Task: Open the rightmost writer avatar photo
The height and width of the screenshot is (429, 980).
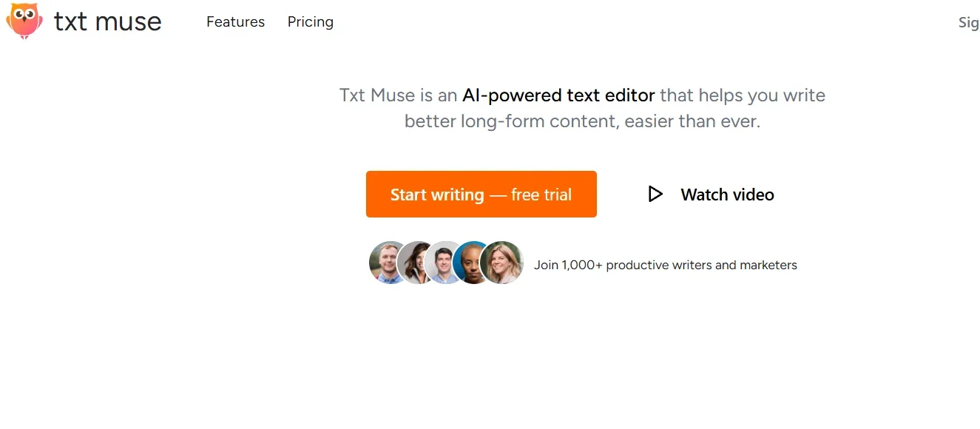Action: click(x=502, y=263)
